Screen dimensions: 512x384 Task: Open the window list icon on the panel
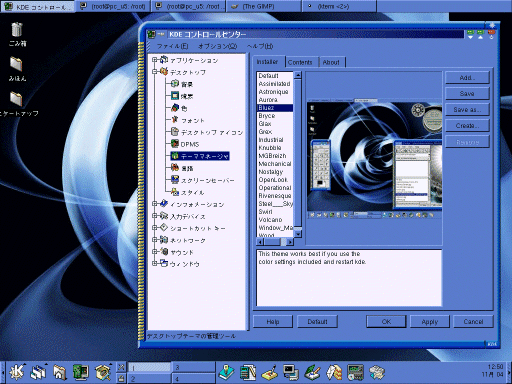coord(38,372)
